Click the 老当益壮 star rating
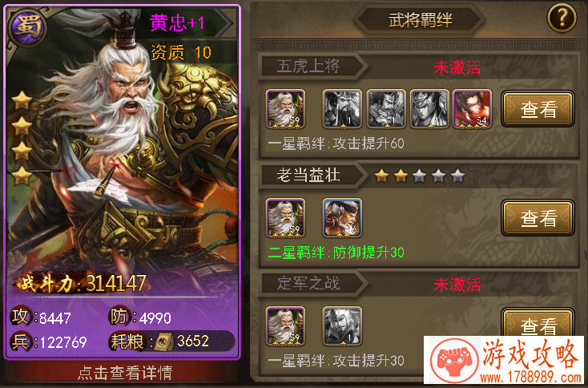Screen dimensions: 588x388 click(420, 176)
